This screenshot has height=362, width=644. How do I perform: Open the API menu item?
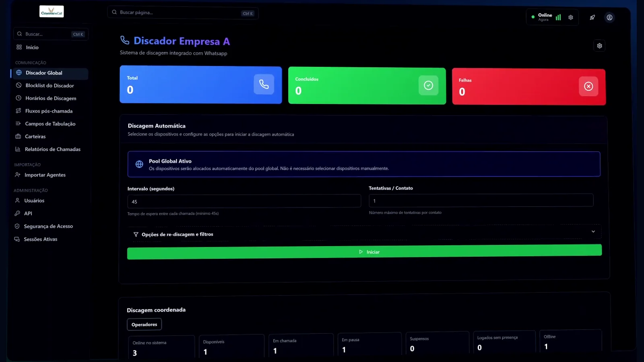point(28,213)
